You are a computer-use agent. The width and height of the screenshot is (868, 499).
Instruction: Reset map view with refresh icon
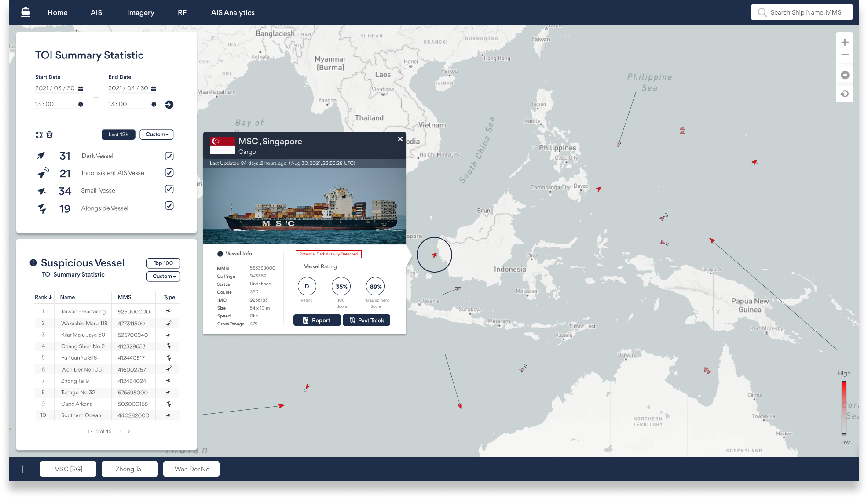coord(845,94)
